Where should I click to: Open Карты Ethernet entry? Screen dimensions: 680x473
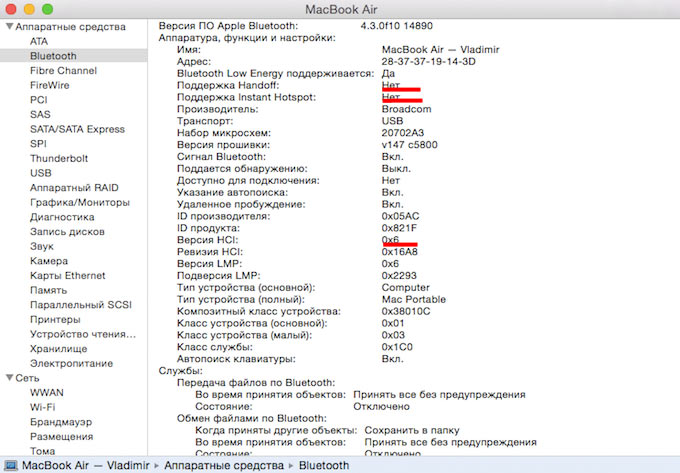coord(68,276)
